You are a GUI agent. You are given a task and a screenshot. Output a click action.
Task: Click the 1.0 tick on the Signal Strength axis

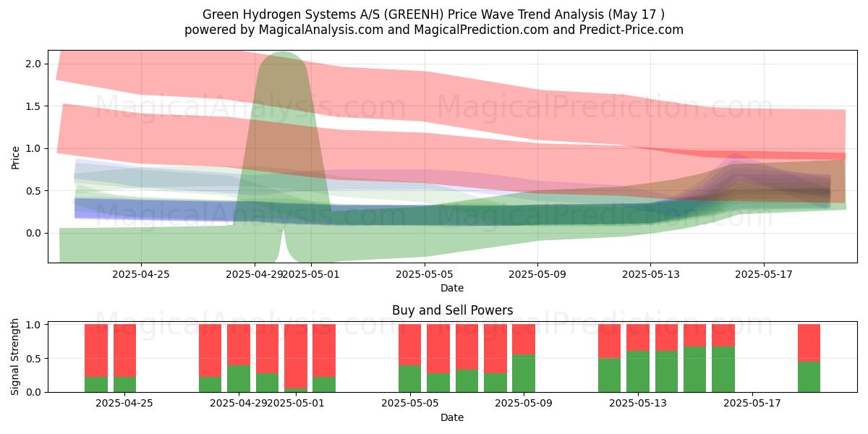tap(34, 325)
